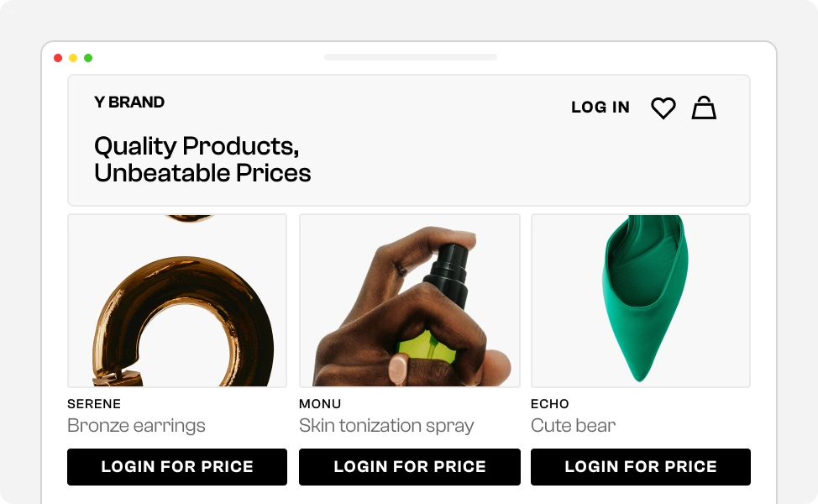Click the browser address bar
The width and height of the screenshot is (818, 504).
point(410,57)
